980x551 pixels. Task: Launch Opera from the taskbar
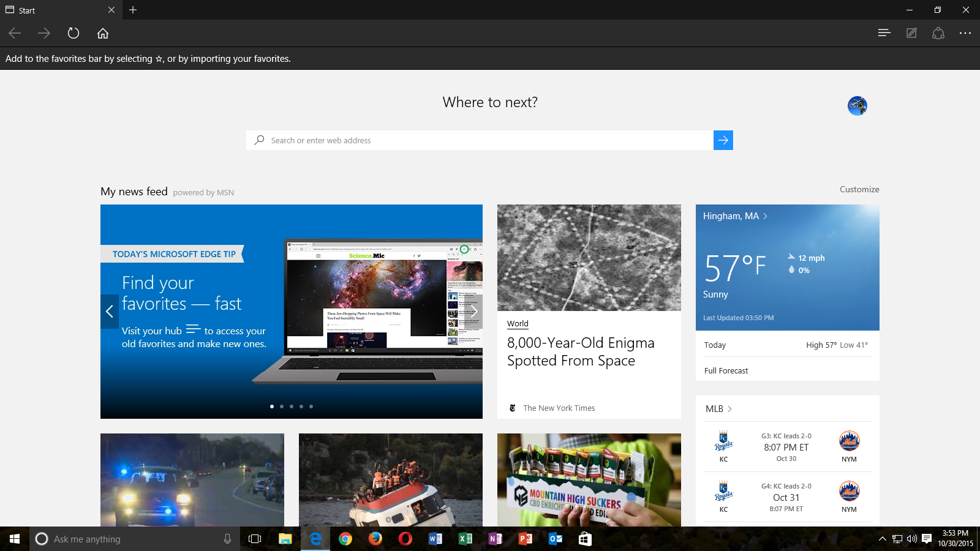tap(405, 539)
